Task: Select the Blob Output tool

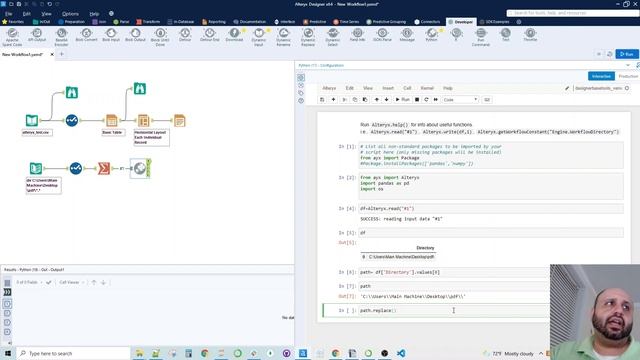Action: (136, 35)
